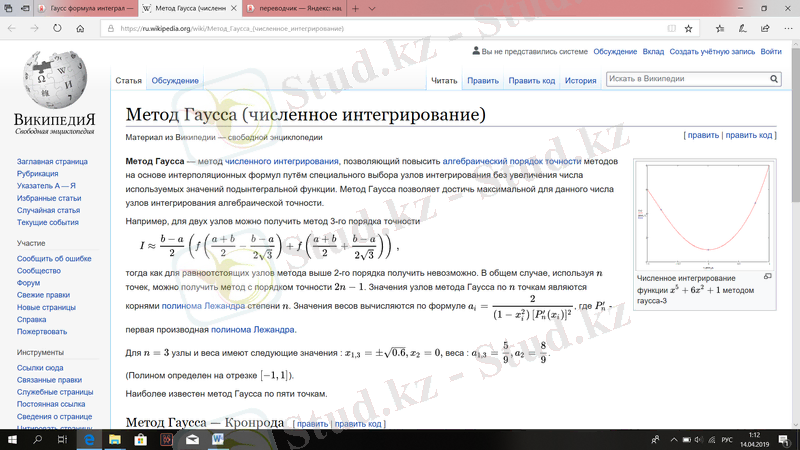The image size is (800, 450).
Task: Click the 'Править код' tab
Action: pyautogui.click(x=531, y=81)
